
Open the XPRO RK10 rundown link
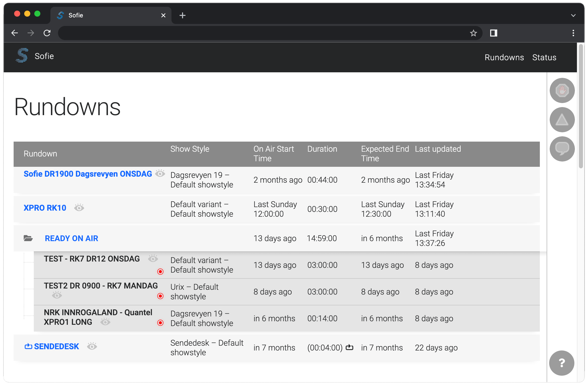(45, 208)
